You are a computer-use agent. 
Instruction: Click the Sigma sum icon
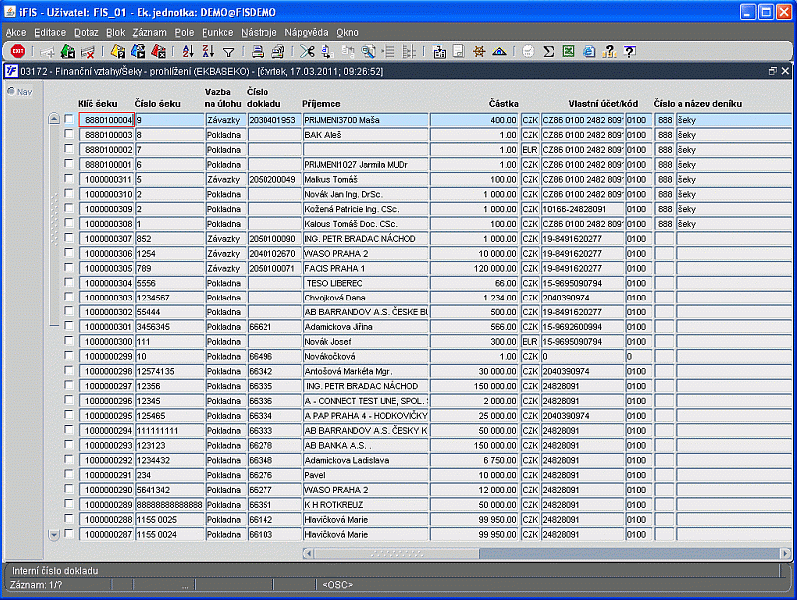pyautogui.click(x=549, y=51)
